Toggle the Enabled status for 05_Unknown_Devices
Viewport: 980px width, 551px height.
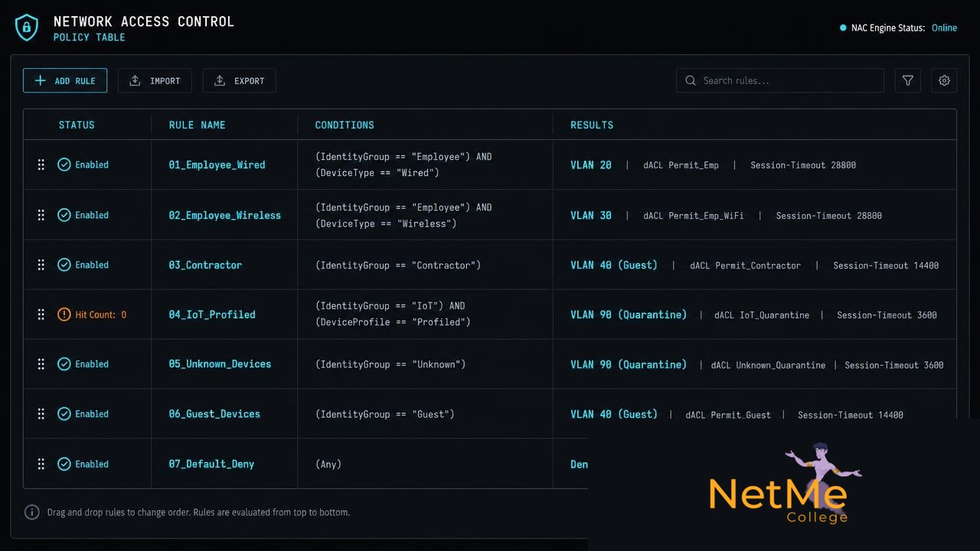83,364
